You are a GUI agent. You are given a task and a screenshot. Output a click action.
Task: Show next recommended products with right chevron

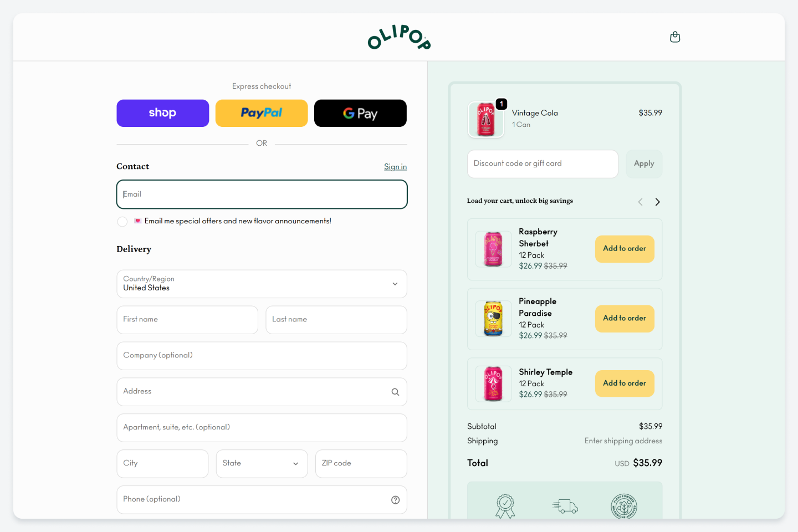coord(657,202)
